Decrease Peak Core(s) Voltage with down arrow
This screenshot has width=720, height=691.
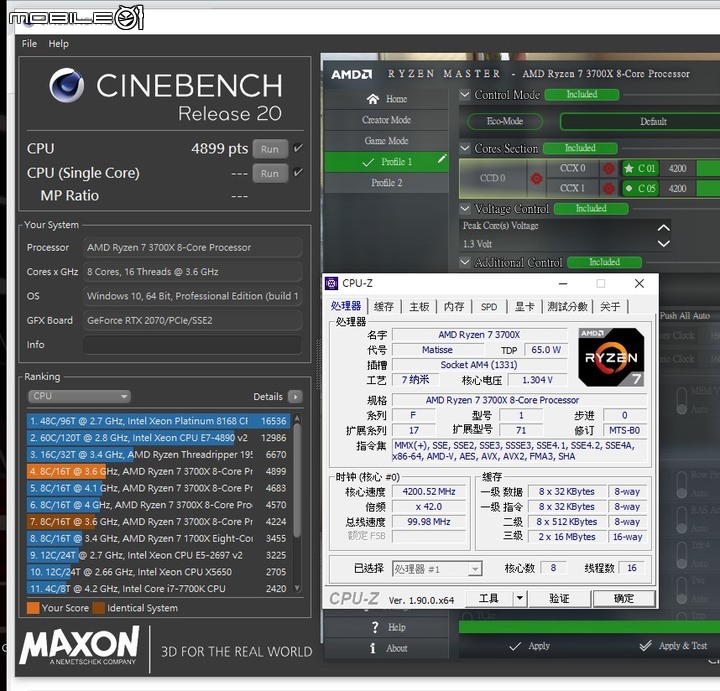[x=664, y=243]
